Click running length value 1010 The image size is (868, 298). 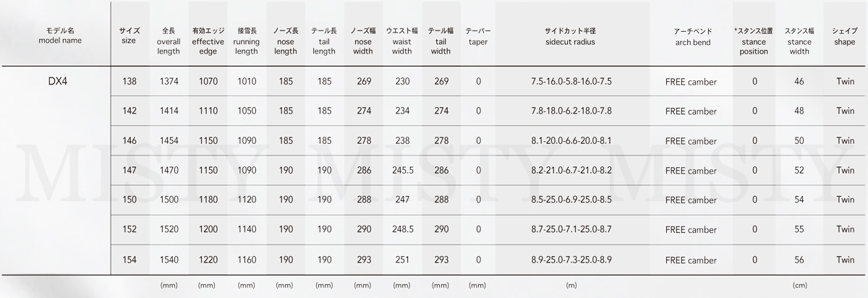coord(247,82)
